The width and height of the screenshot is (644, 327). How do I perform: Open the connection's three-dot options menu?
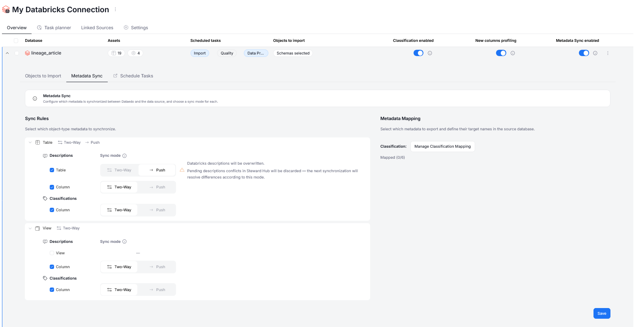[115, 9]
